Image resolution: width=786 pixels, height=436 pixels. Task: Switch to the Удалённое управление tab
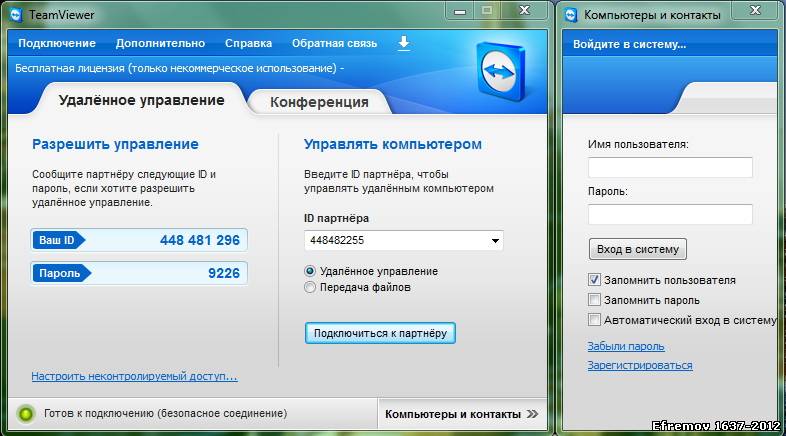point(141,100)
